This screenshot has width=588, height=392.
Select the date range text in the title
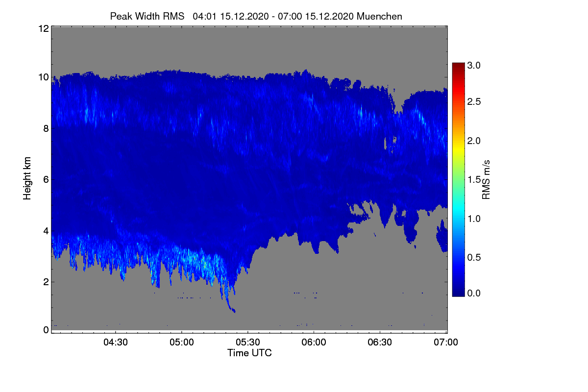[x=273, y=16]
